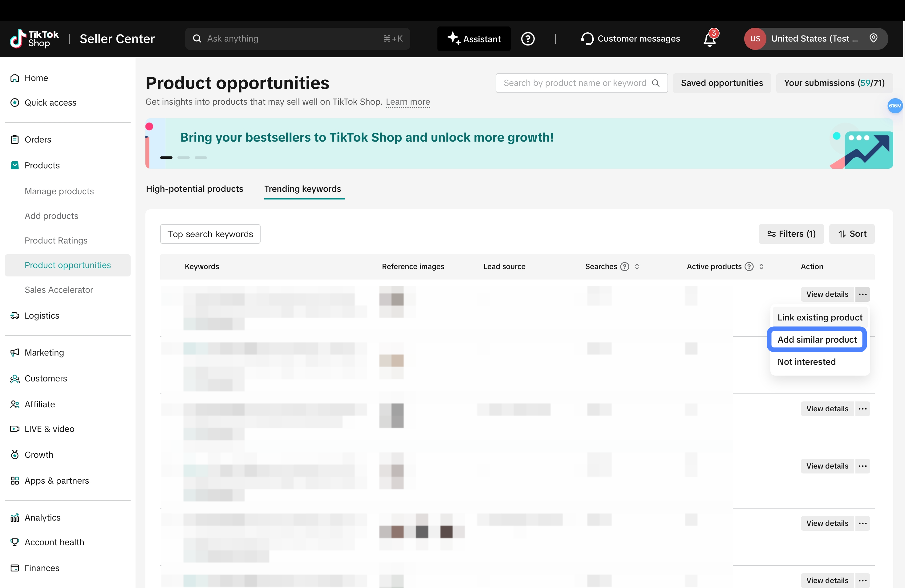
Task: Open the first row's more options button
Action: coord(862,294)
